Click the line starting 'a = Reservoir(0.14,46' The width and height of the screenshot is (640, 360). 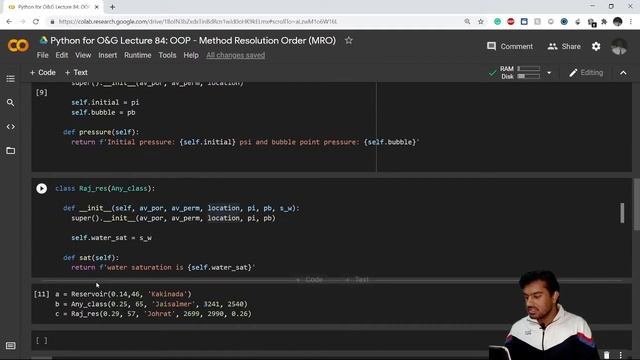[123, 294]
